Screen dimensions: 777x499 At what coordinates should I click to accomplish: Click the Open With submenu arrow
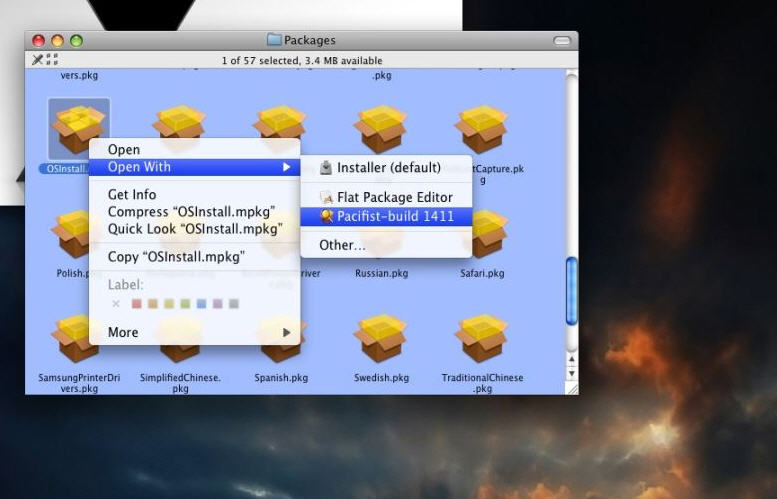click(x=286, y=167)
